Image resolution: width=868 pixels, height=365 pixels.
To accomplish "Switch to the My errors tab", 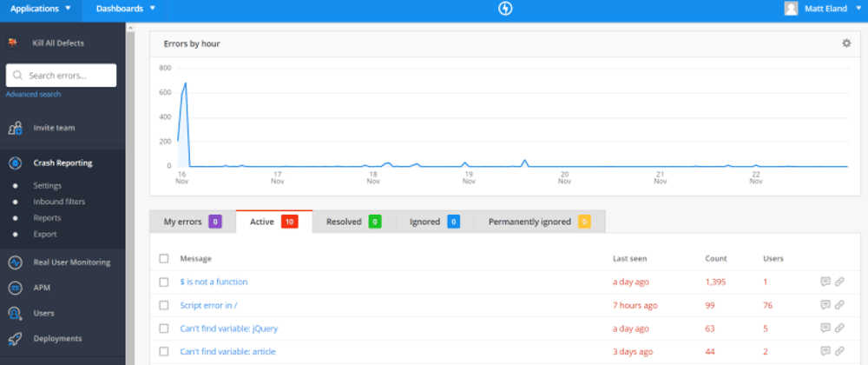I will (x=193, y=222).
